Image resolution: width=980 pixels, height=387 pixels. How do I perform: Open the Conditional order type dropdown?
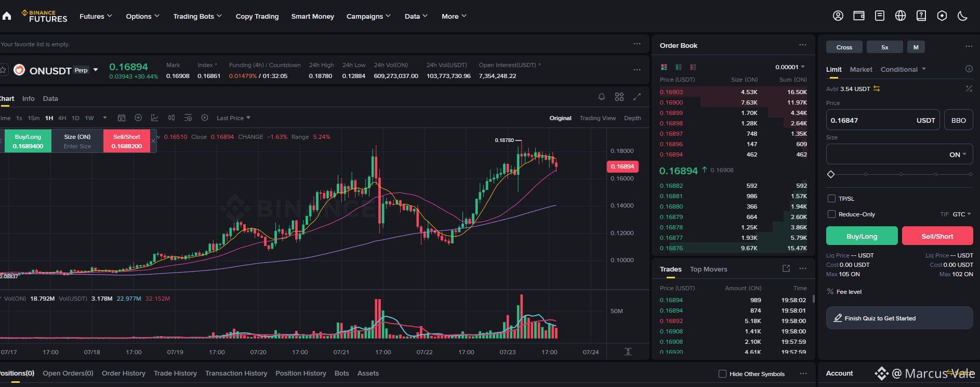903,69
